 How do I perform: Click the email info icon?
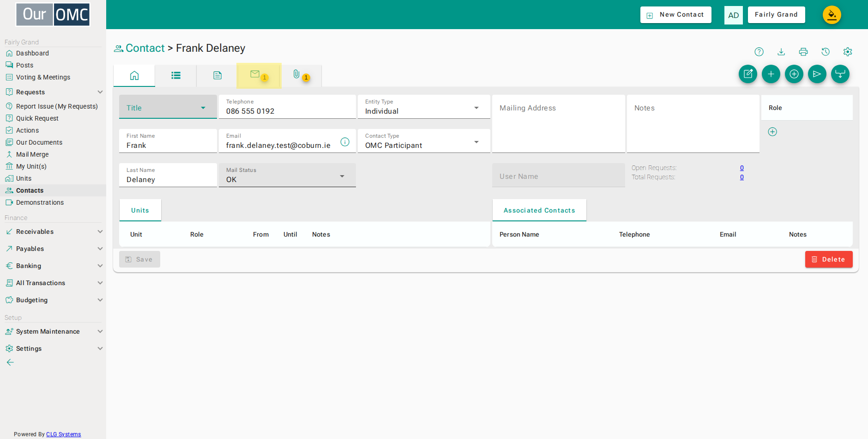345,142
